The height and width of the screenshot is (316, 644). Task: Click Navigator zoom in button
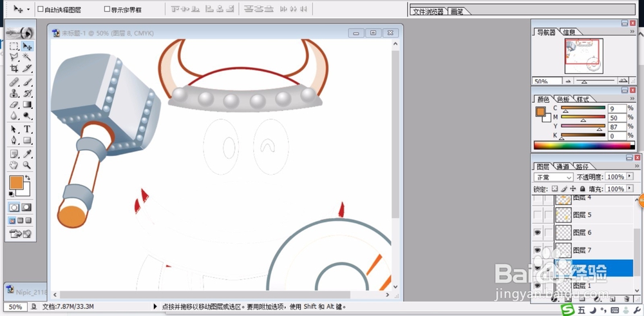[623, 81]
